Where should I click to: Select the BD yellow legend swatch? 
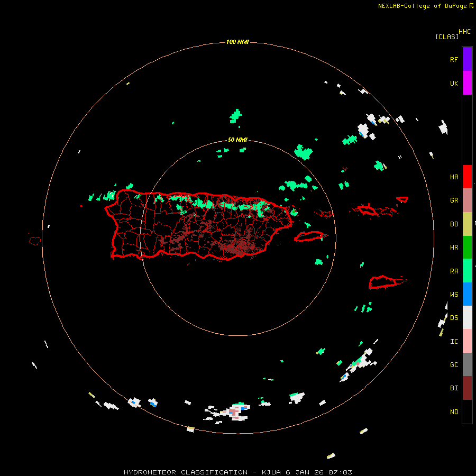tap(467, 224)
